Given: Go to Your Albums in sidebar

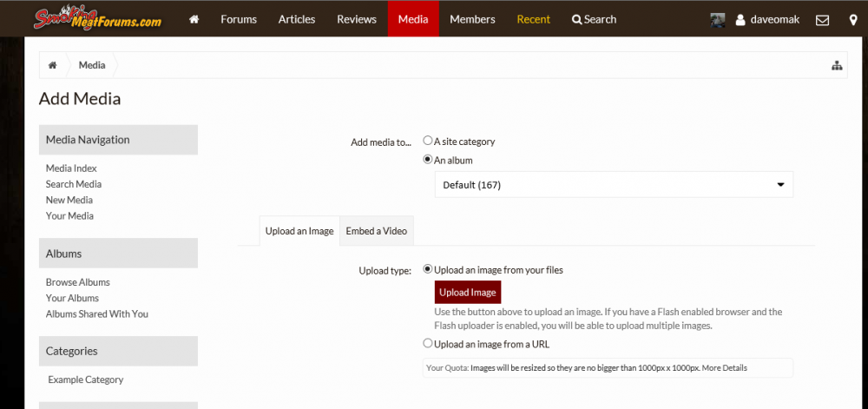Looking at the screenshot, I should 72,298.
